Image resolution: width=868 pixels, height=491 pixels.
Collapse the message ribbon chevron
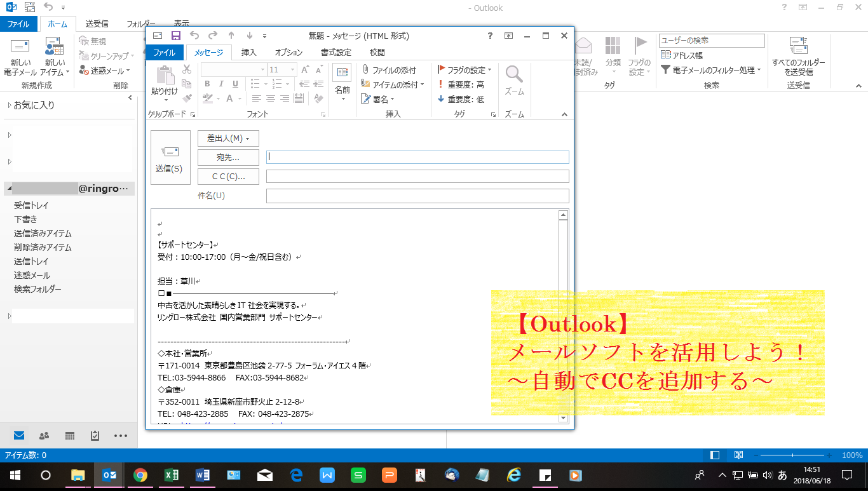click(564, 114)
